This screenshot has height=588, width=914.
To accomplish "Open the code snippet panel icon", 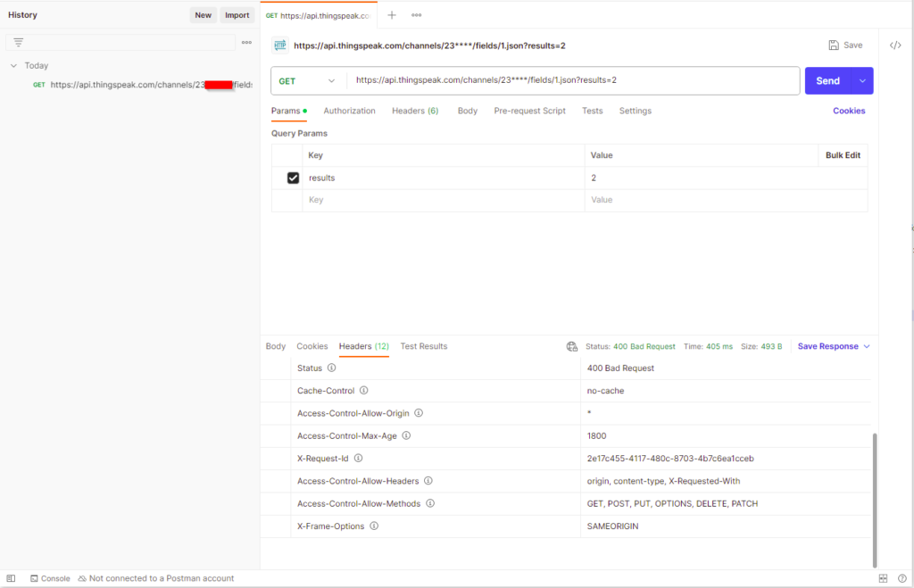I will point(895,45).
